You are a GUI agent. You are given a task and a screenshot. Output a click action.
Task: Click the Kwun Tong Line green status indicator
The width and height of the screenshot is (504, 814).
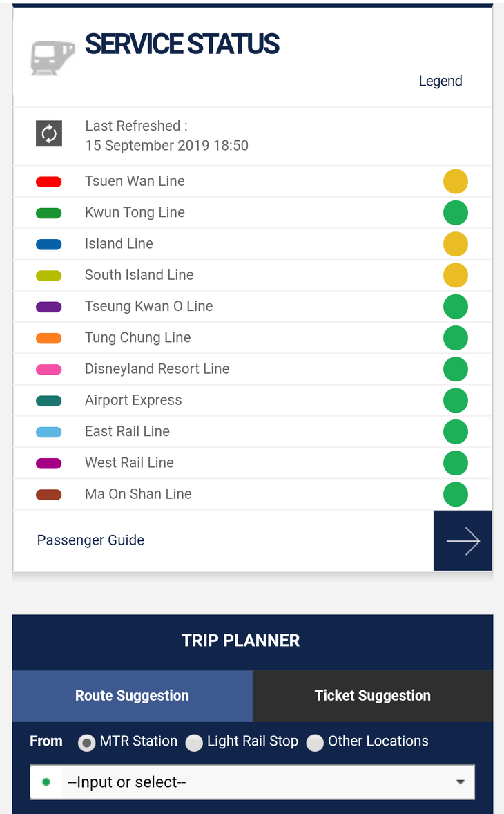point(456,213)
